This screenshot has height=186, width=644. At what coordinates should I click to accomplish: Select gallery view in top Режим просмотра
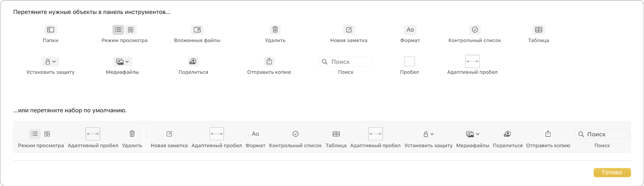[x=131, y=30]
